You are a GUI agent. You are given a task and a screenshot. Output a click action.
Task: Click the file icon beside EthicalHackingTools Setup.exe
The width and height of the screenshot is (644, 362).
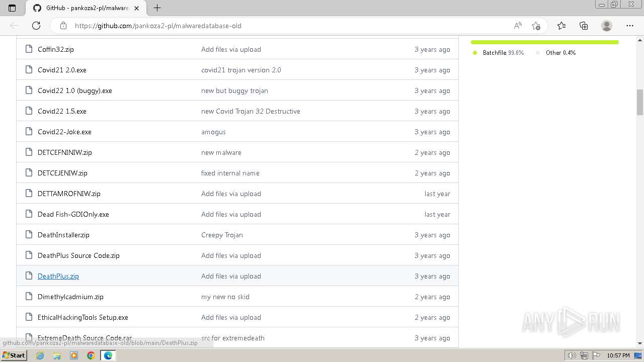tap(29, 317)
